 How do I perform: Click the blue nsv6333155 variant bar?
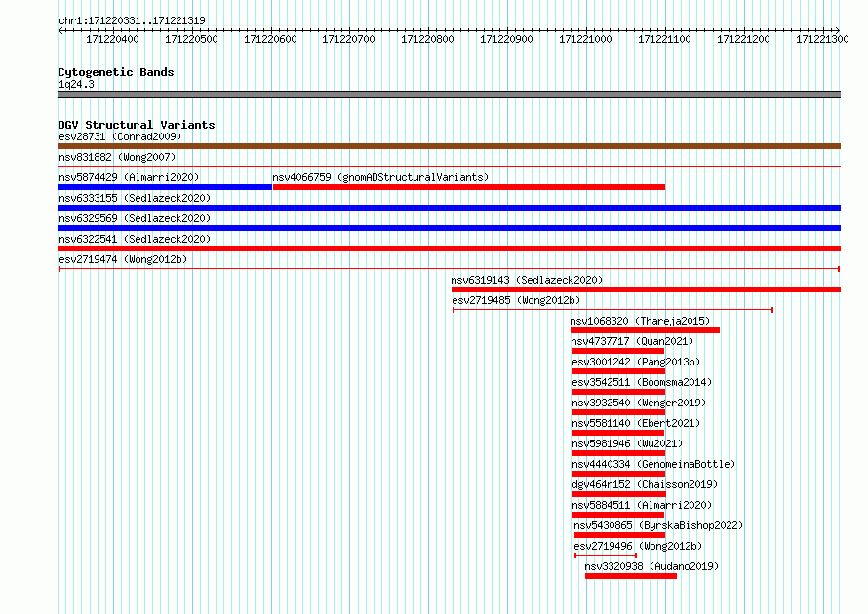click(449, 208)
